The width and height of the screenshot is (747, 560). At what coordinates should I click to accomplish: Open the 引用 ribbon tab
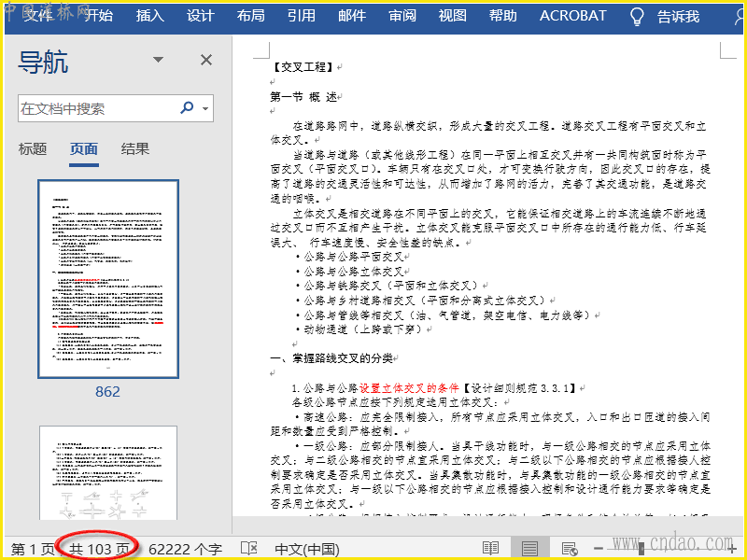click(301, 16)
